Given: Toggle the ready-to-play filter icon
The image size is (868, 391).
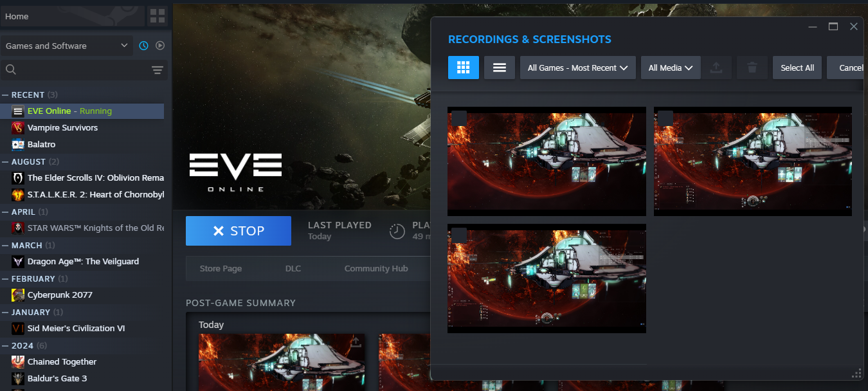Looking at the screenshot, I should tap(160, 46).
